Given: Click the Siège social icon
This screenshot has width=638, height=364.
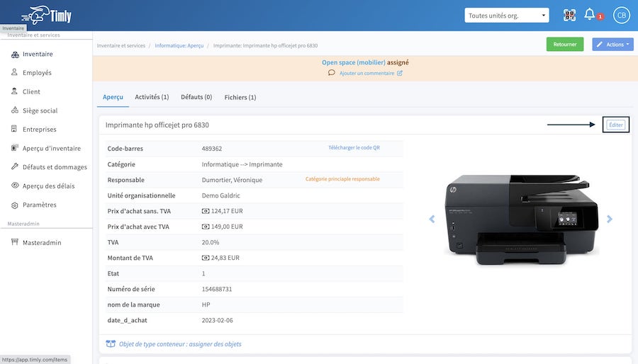Looking at the screenshot, I should [15, 110].
